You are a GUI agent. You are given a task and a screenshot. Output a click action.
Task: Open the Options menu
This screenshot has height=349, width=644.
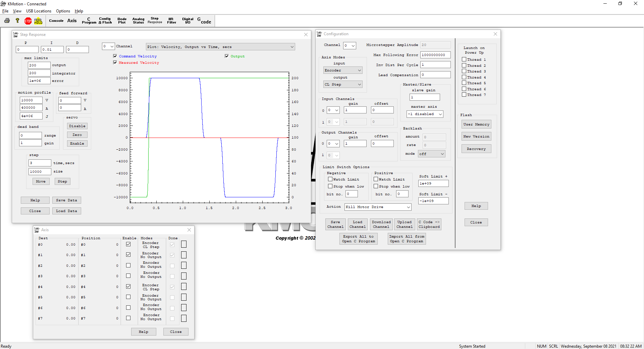(x=63, y=11)
